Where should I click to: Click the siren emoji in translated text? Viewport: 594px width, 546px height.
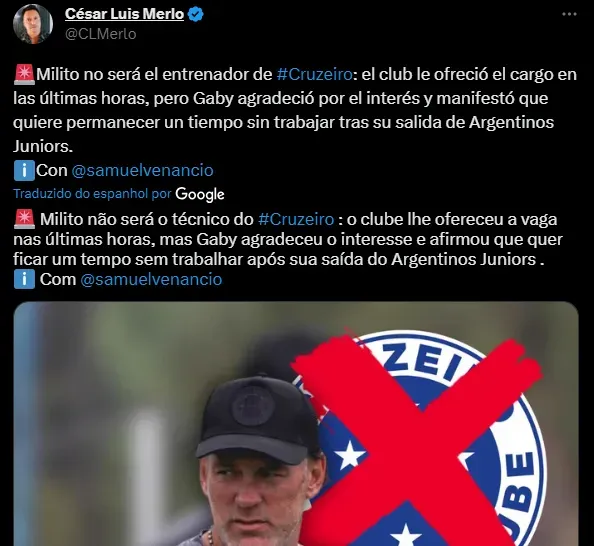click(x=24, y=219)
